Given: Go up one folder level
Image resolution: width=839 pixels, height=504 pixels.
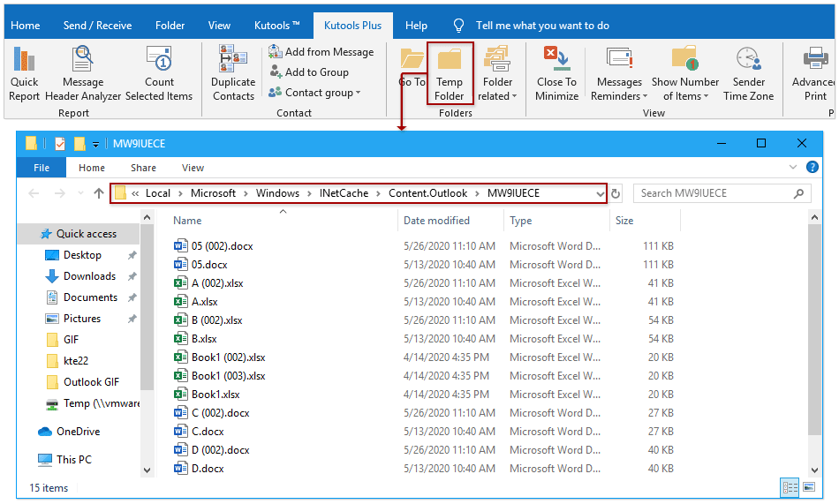Looking at the screenshot, I should 98,193.
